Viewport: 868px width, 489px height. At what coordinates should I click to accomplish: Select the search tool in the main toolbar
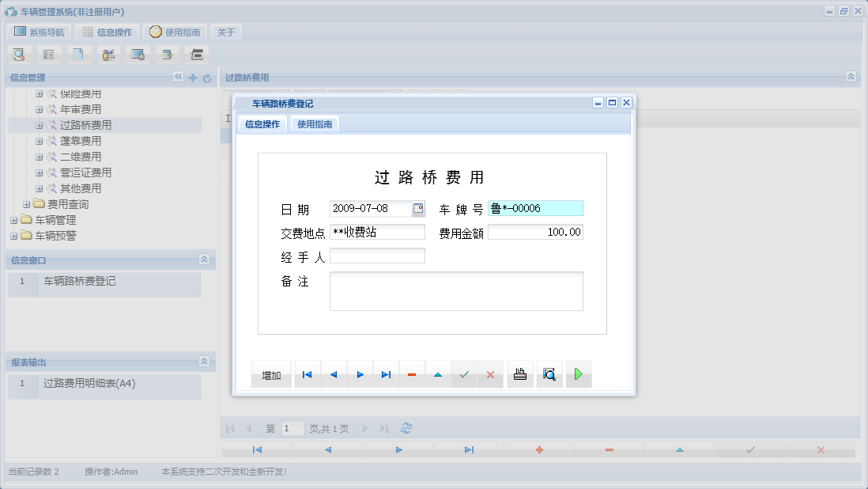click(19, 54)
